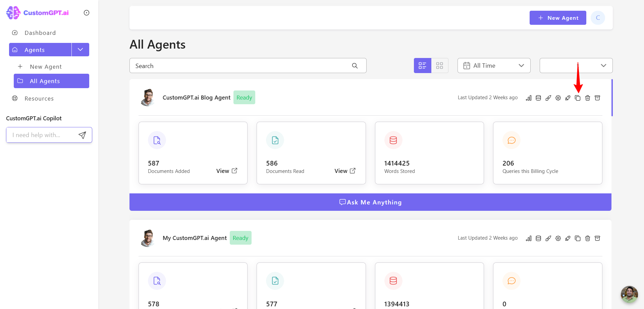Click the agents Search field
This screenshot has height=309, width=644.
click(x=248, y=66)
